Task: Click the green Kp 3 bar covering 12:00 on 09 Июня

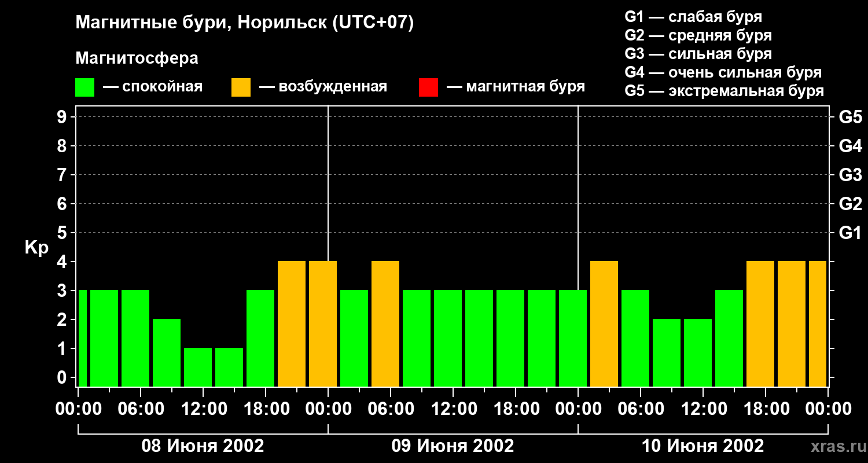Action: click(448, 338)
